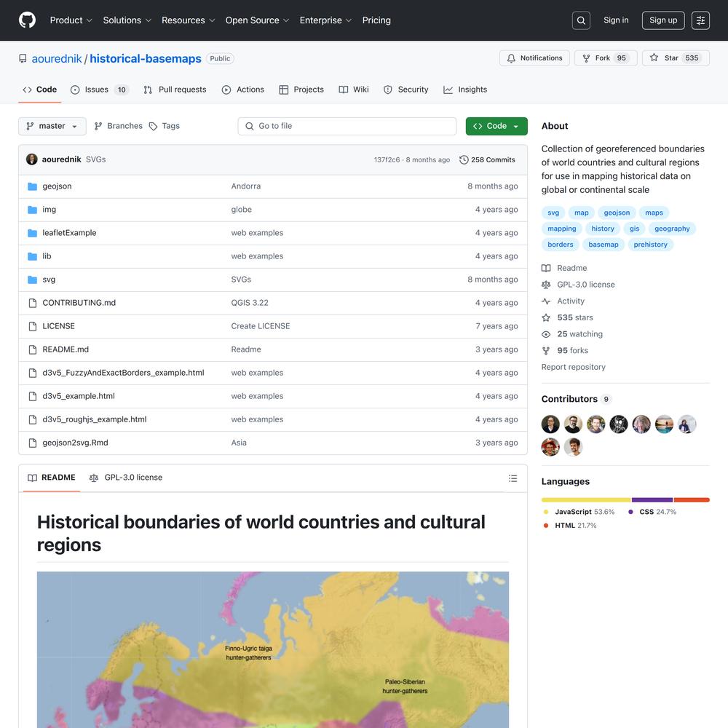Open the 535 stars link

[575, 317]
